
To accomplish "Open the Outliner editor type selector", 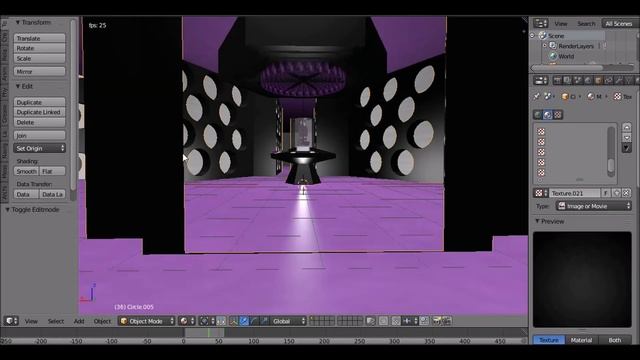I will 540,23.
